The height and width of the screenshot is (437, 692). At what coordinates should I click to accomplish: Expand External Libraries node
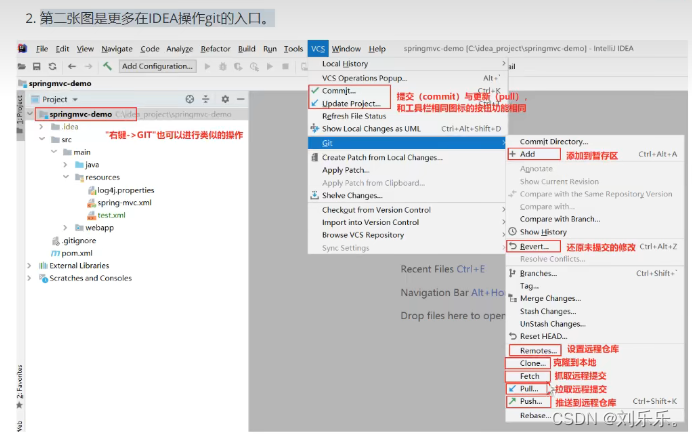30,265
